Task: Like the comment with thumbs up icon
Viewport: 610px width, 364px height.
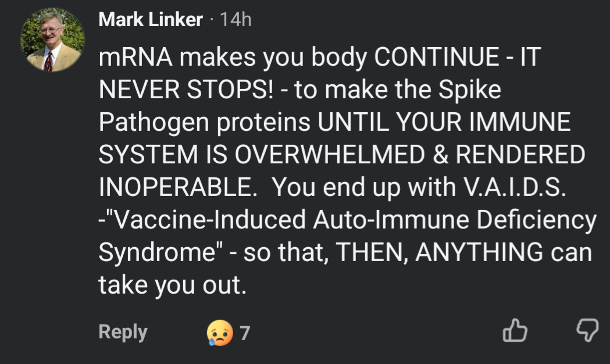Action: click(515, 330)
